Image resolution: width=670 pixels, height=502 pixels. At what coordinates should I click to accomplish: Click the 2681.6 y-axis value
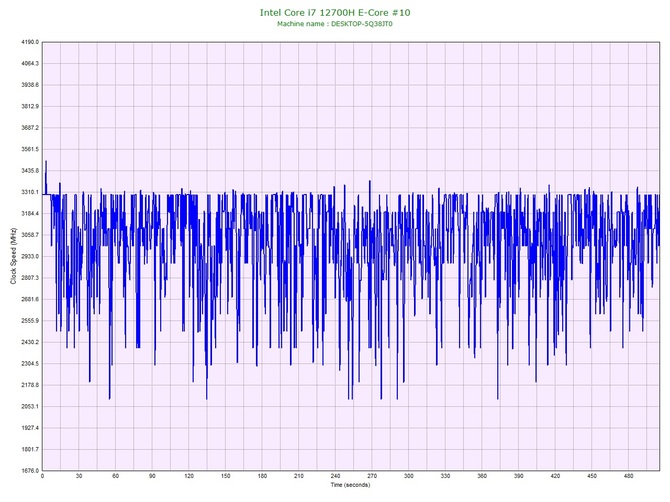(30, 299)
